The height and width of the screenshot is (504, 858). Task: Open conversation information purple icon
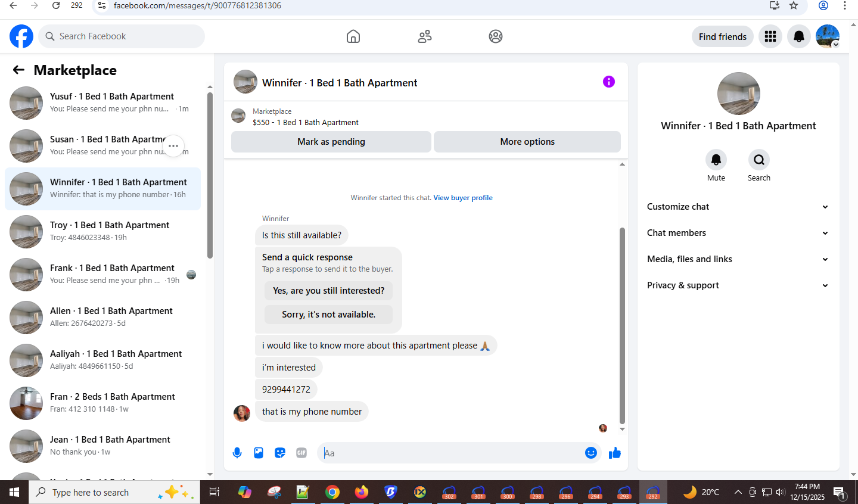pyautogui.click(x=608, y=82)
